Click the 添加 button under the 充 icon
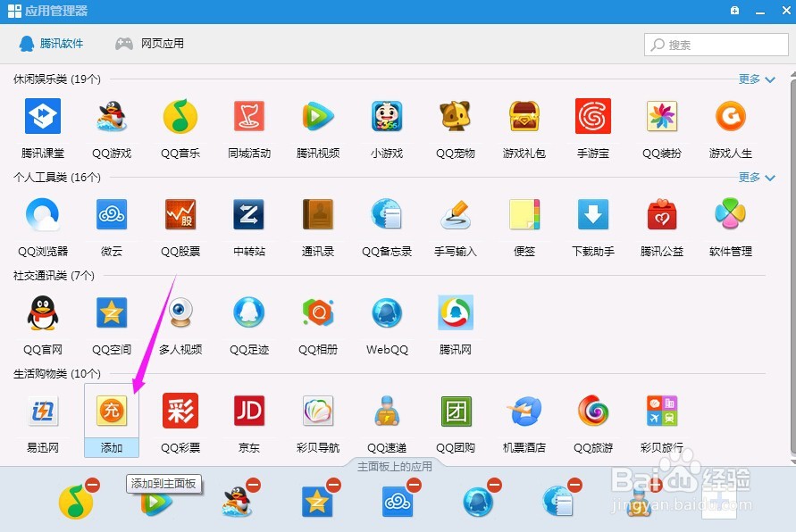The width and height of the screenshot is (796, 532). coord(111,447)
